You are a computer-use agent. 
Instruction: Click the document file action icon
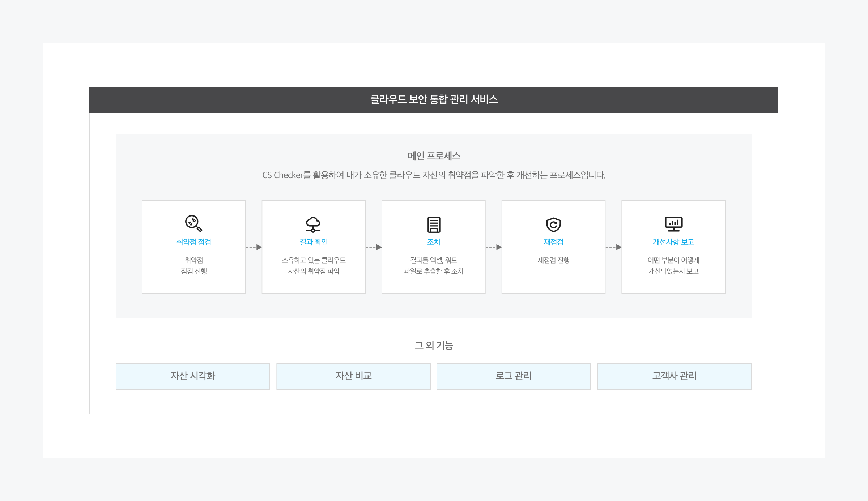coord(434,224)
